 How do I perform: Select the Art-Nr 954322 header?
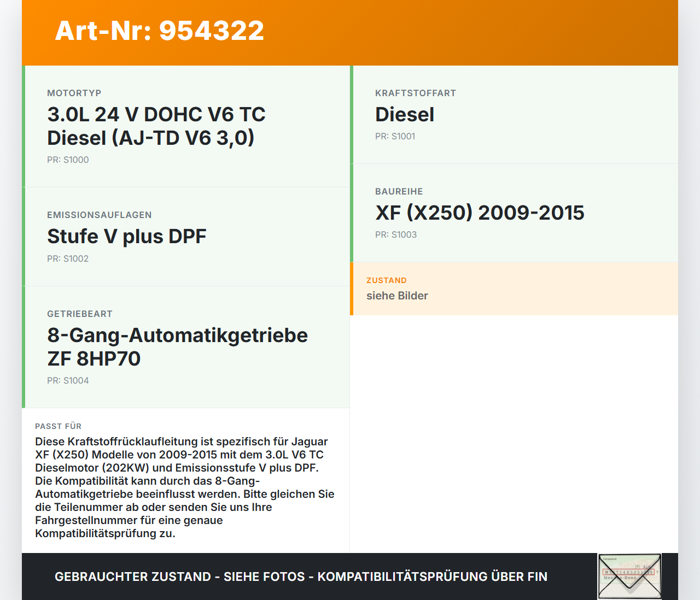tap(159, 31)
